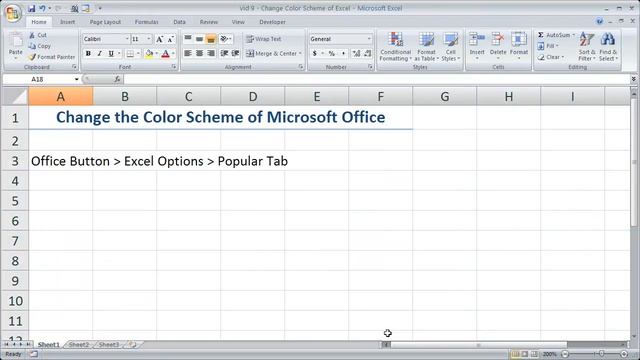The height and width of the screenshot is (360, 640).
Task: Cut the selected cells
Action: [38, 36]
